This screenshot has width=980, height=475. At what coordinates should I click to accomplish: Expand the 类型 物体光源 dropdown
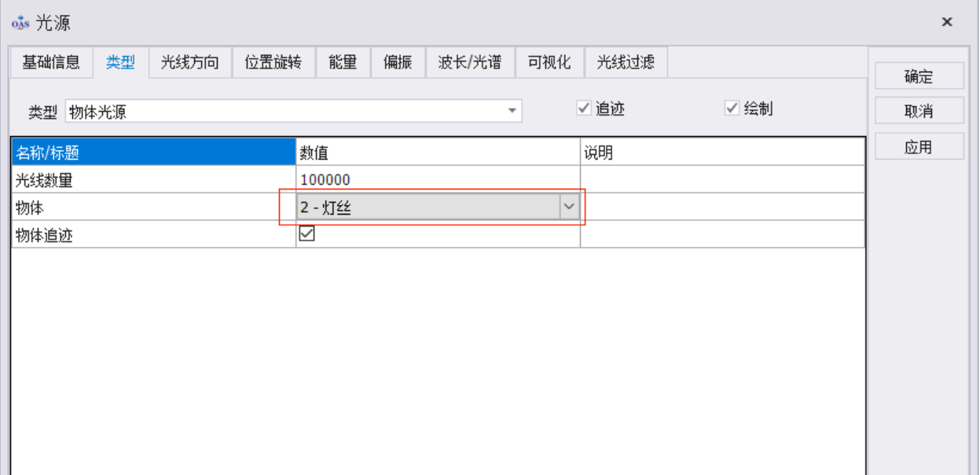click(x=512, y=112)
